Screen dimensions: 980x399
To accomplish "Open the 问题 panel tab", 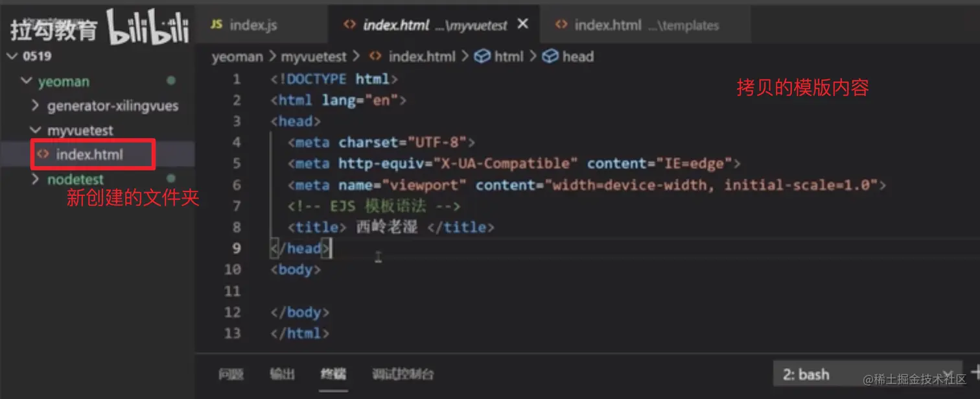I will coord(231,374).
